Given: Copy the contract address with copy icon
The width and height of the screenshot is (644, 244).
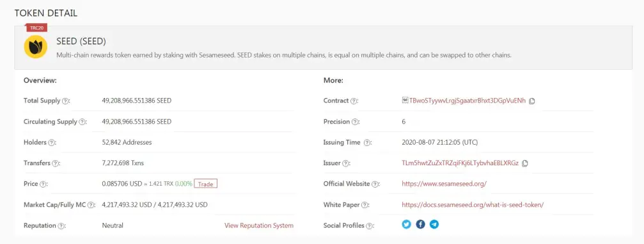Looking at the screenshot, I should (532, 101).
